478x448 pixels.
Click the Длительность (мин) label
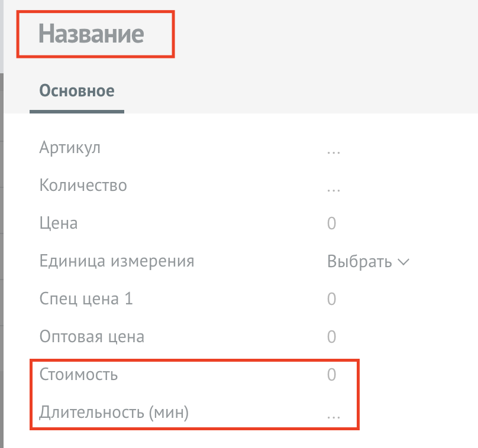click(114, 413)
